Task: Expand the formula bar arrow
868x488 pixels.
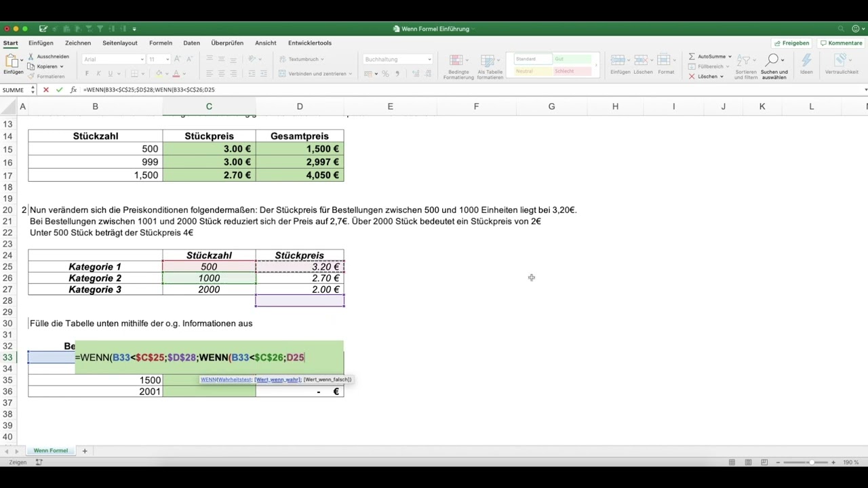Action: (865, 89)
